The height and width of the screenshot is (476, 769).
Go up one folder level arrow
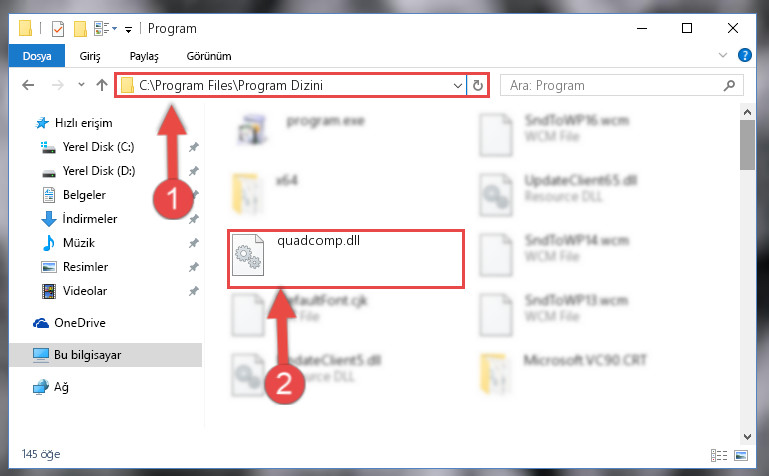[x=102, y=85]
